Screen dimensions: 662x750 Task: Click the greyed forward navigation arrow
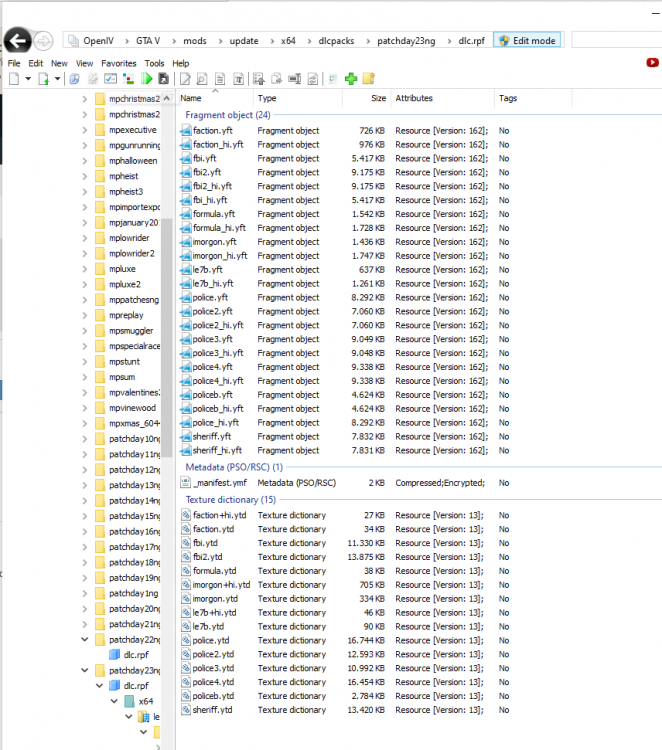point(43,41)
